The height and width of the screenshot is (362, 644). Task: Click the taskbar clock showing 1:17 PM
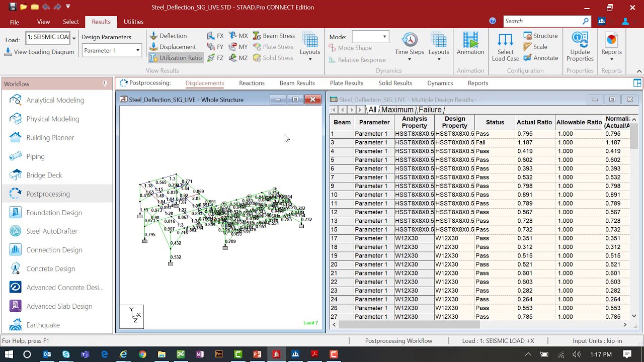point(601,354)
